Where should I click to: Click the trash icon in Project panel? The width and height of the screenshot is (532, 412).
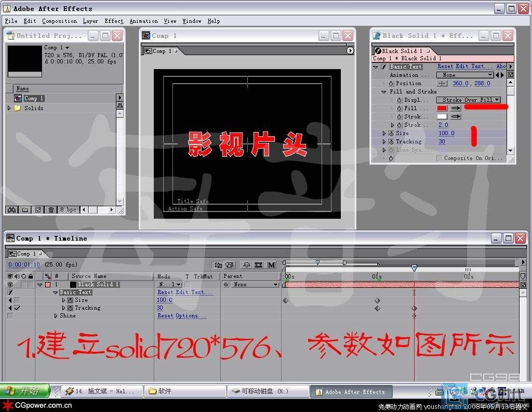(51, 210)
